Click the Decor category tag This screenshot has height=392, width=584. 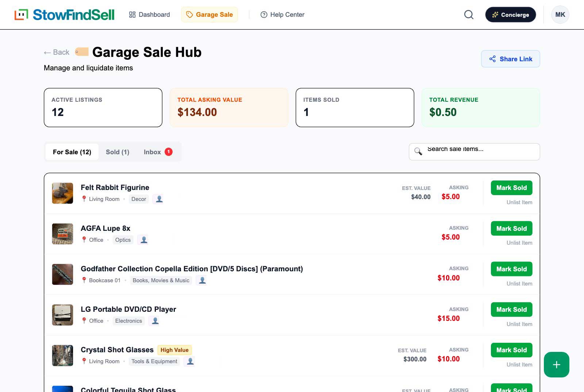pos(139,199)
